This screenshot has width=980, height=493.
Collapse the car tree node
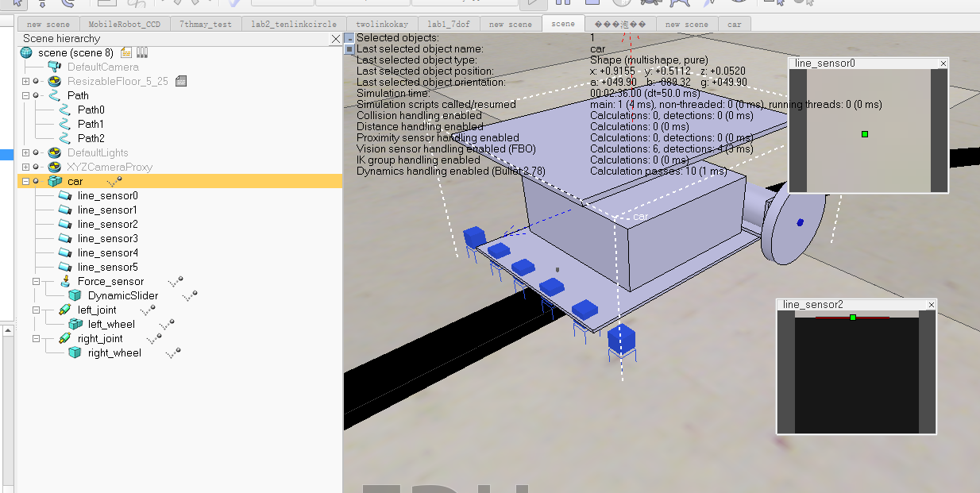tap(25, 182)
